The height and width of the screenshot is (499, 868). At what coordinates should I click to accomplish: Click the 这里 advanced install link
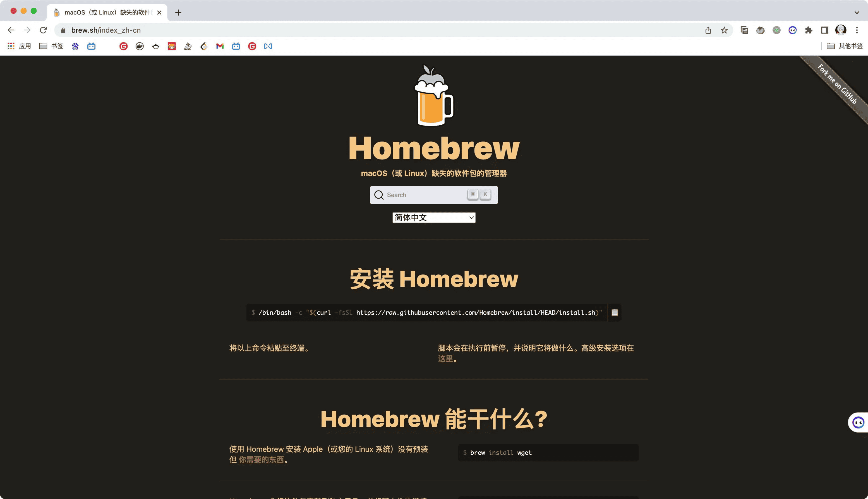[x=445, y=358]
